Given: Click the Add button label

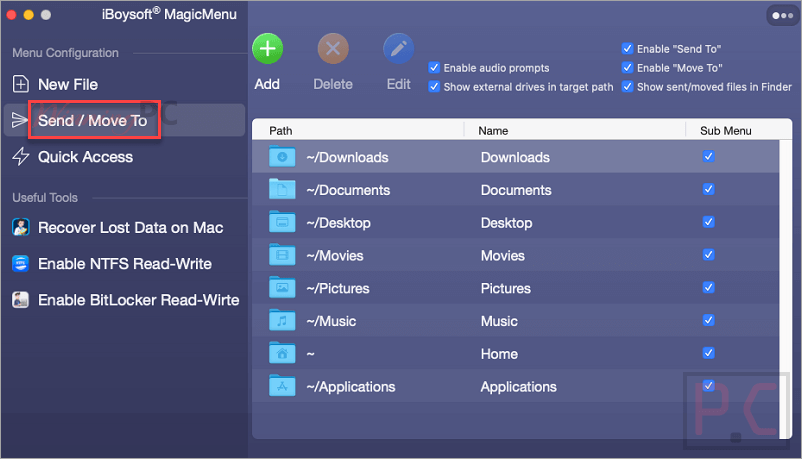Looking at the screenshot, I should [x=267, y=84].
